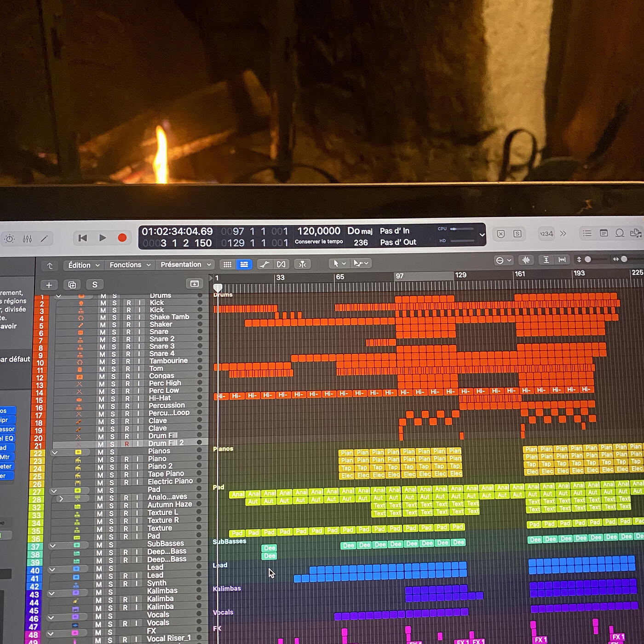Click the vertical auto zoom button

click(x=546, y=260)
